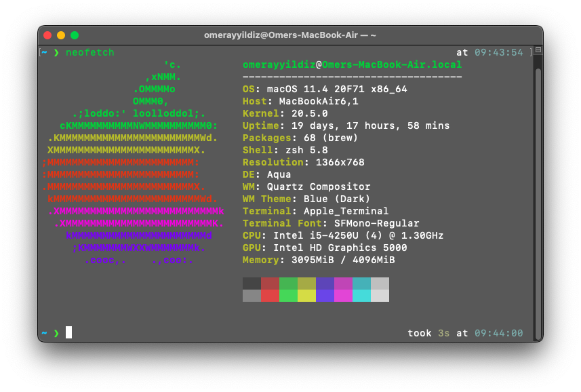Viewport: 581px width, 392px height.
Task: Click the red close window button
Action: 47,35
